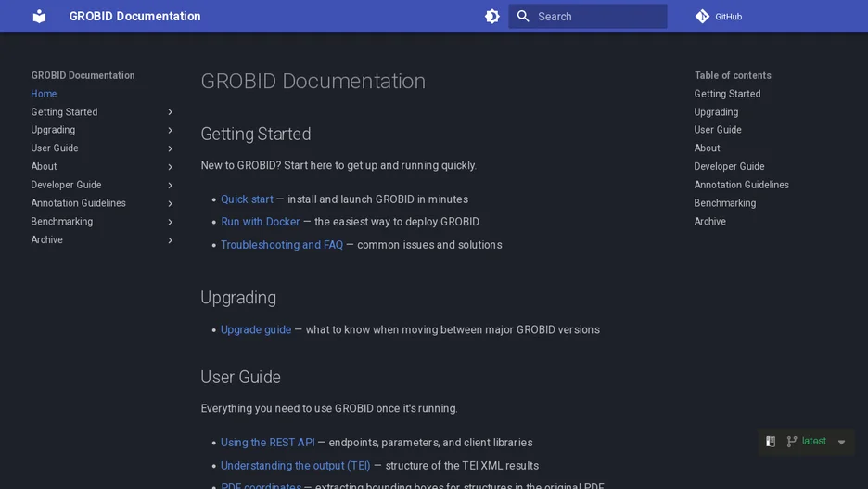Jump to Upgrading in table of contents

(716, 112)
